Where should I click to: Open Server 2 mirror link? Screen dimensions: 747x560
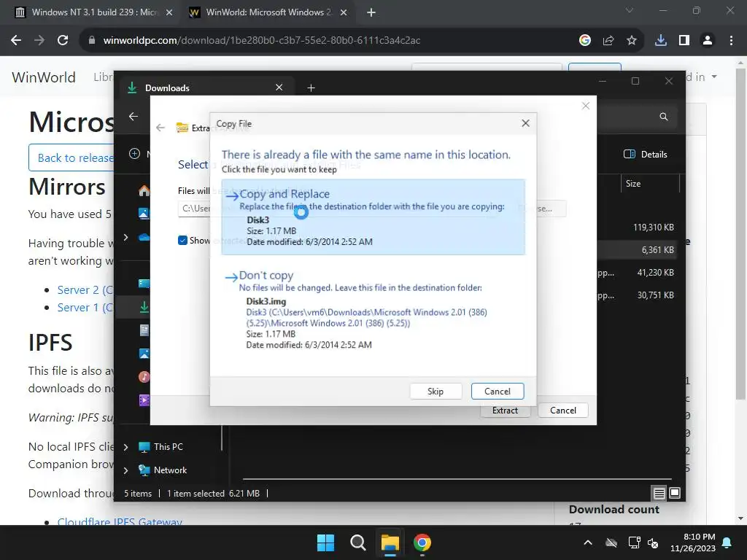coord(85,290)
